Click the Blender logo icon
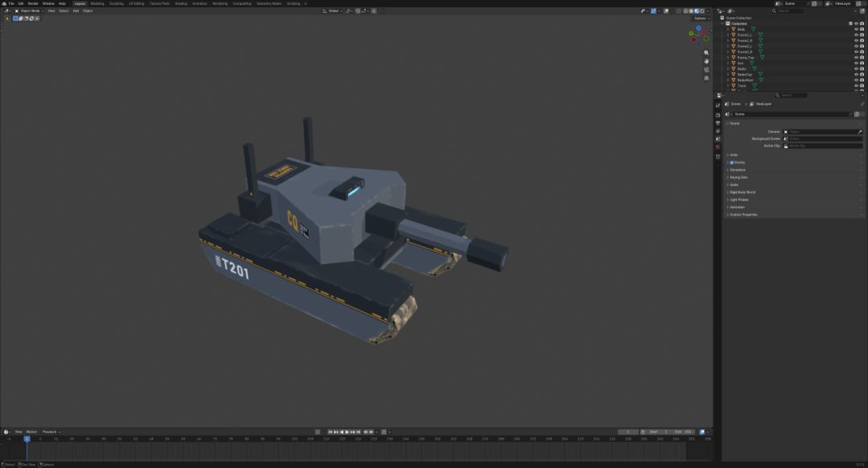868x468 pixels. click(x=4, y=3)
